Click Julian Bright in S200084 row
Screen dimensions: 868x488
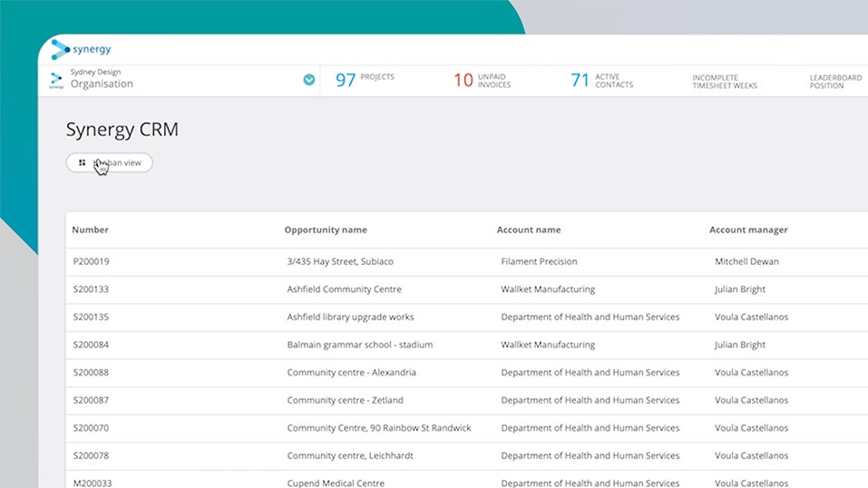(x=740, y=345)
